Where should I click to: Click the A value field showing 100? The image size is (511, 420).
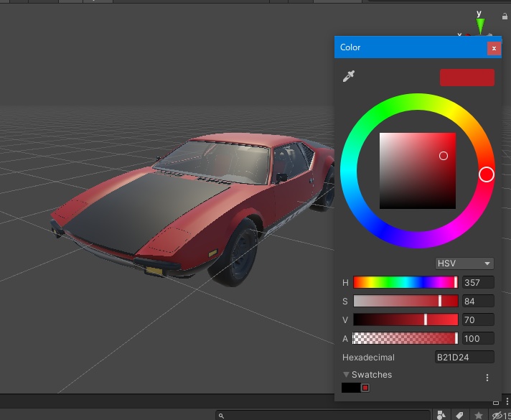pyautogui.click(x=478, y=338)
